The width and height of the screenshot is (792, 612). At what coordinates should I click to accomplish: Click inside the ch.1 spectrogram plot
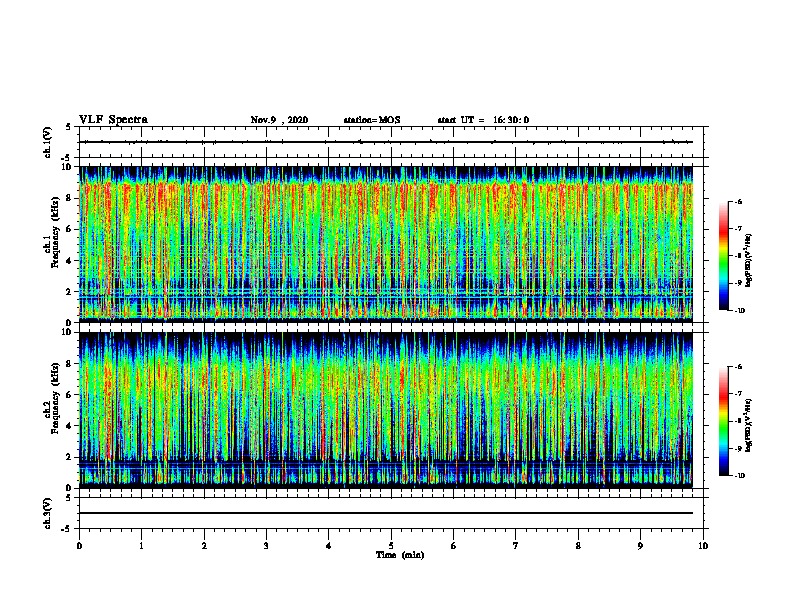(386, 244)
